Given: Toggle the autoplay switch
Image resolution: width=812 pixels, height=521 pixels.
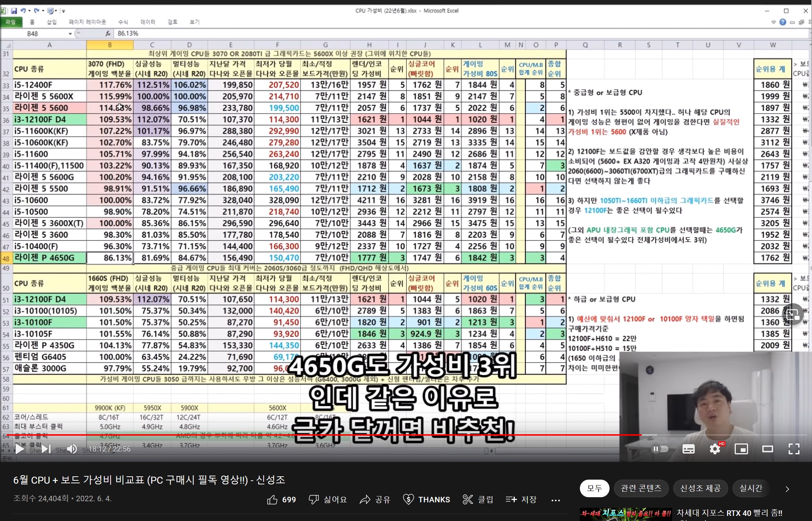Looking at the screenshot, I should [660, 449].
